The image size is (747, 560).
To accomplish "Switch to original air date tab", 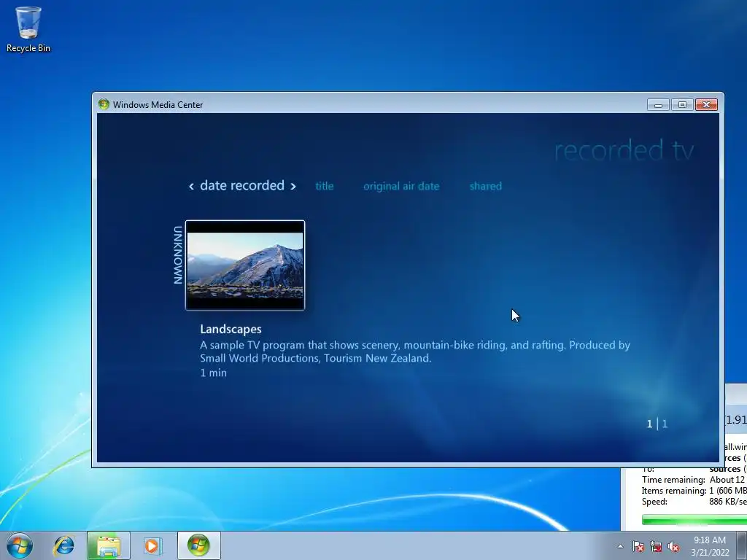I will [401, 186].
